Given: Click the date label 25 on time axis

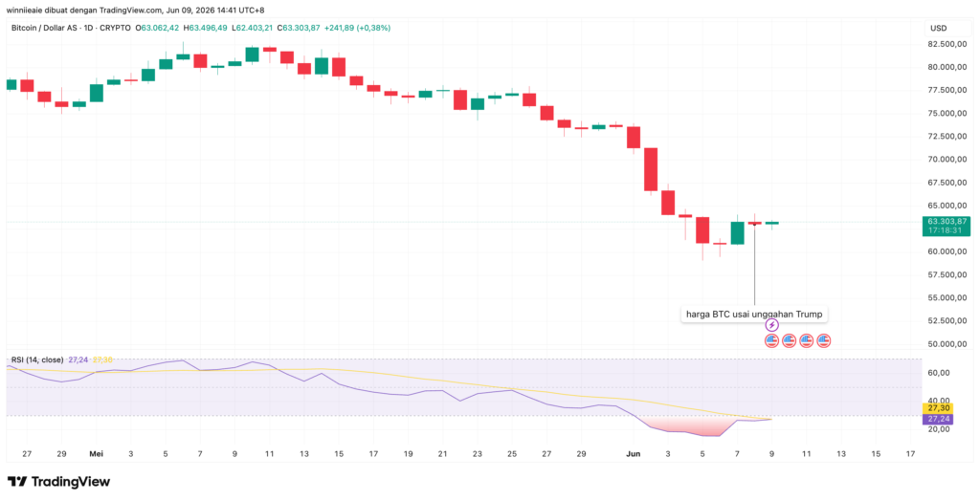Looking at the screenshot, I should click(512, 454).
